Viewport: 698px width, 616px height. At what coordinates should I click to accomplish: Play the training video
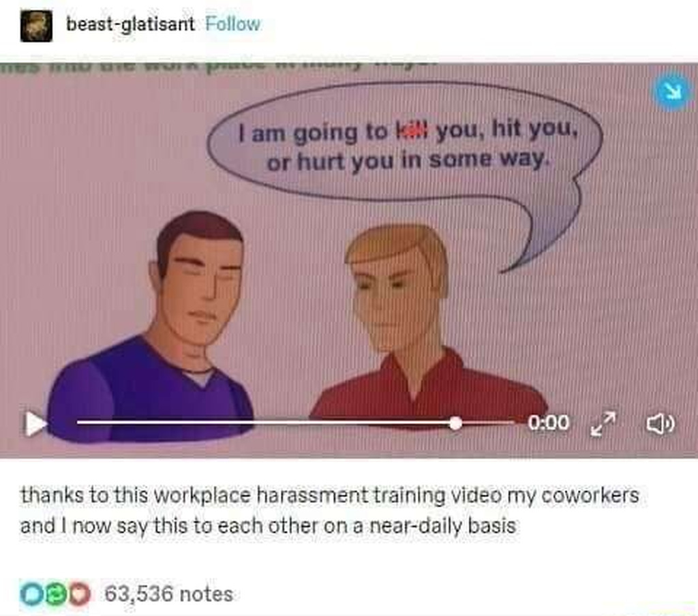pyautogui.click(x=35, y=423)
